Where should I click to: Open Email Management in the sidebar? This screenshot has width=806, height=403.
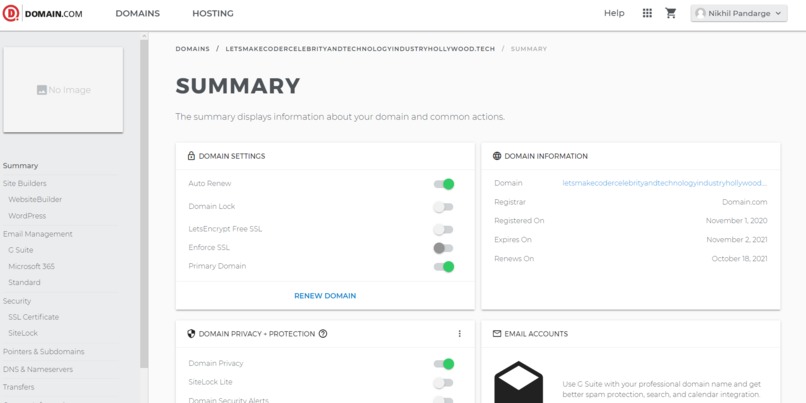pyautogui.click(x=38, y=234)
